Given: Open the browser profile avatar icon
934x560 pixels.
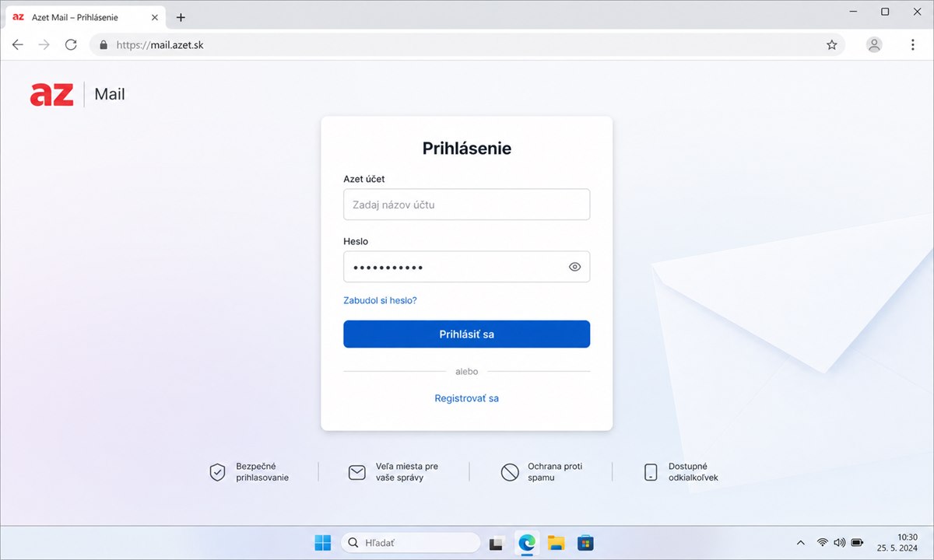Looking at the screenshot, I should click(x=874, y=45).
